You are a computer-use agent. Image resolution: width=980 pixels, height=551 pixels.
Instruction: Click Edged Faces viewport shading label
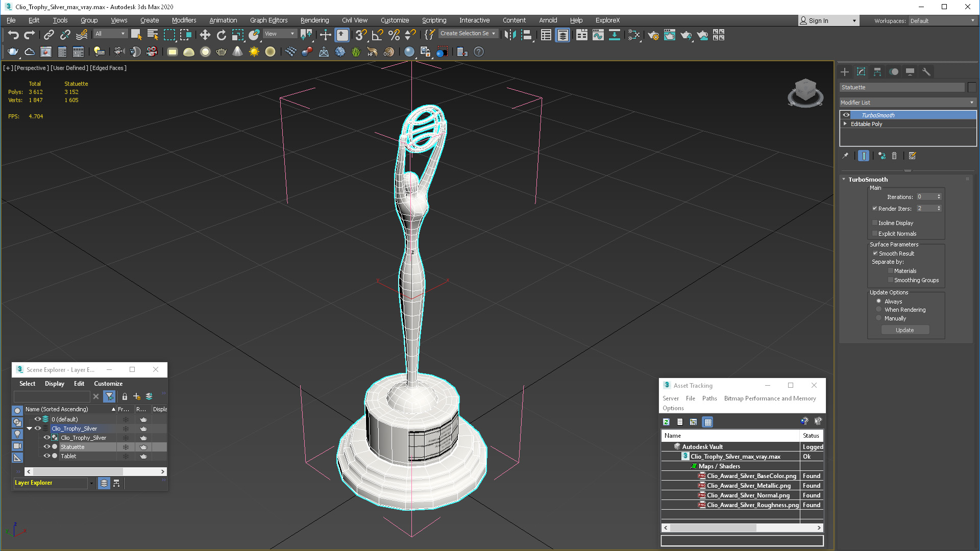pos(108,68)
